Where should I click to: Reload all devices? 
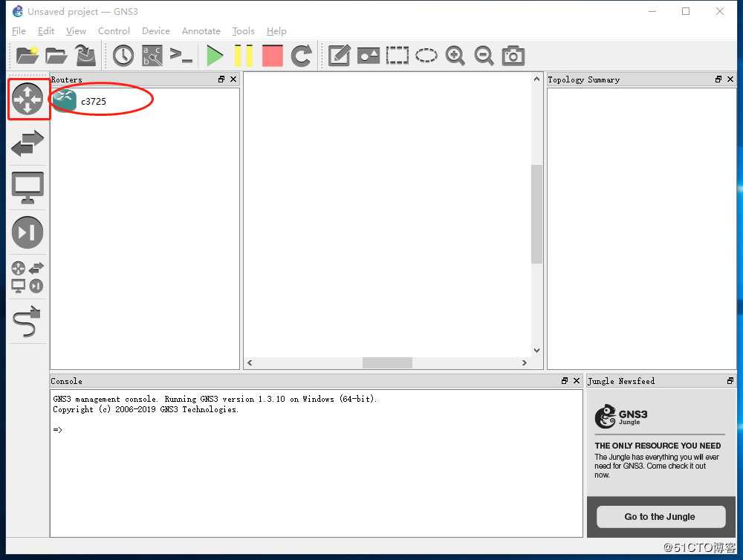[302, 56]
